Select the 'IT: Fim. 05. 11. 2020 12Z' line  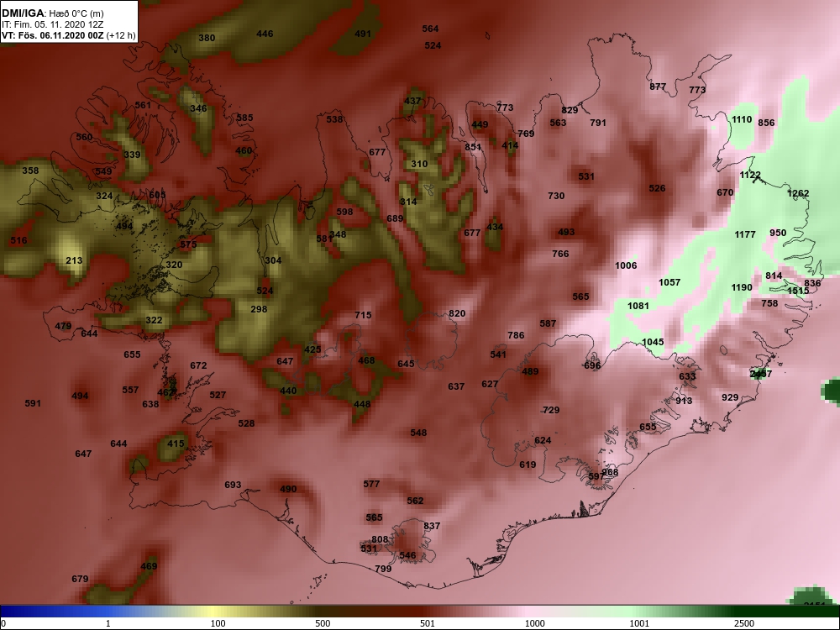[54, 24]
